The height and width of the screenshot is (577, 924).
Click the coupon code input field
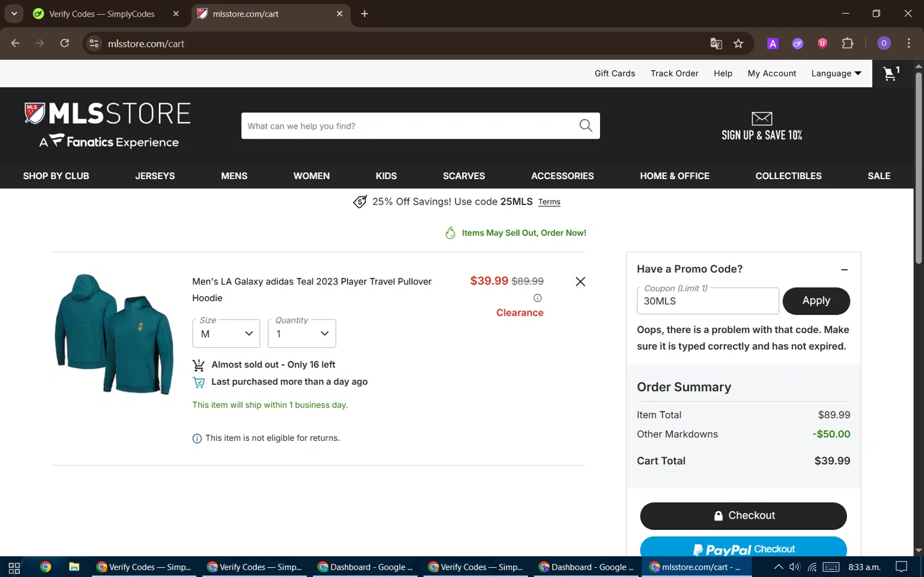click(x=708, y=301)
